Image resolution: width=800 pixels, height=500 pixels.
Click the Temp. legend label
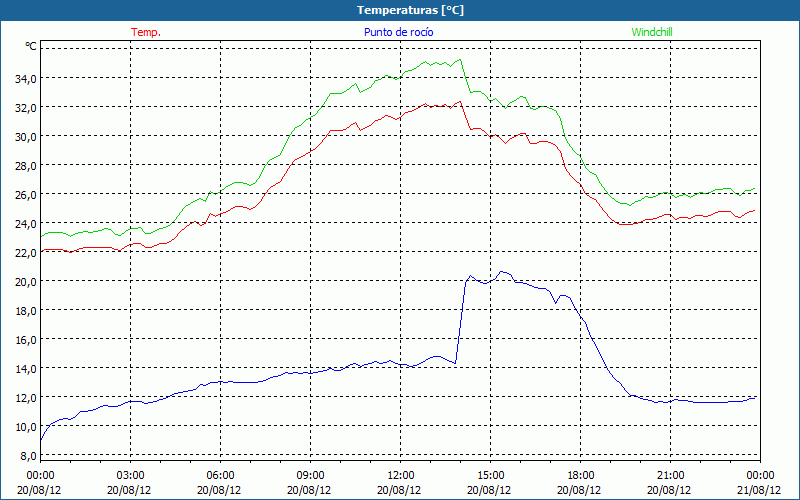point(146,32)
